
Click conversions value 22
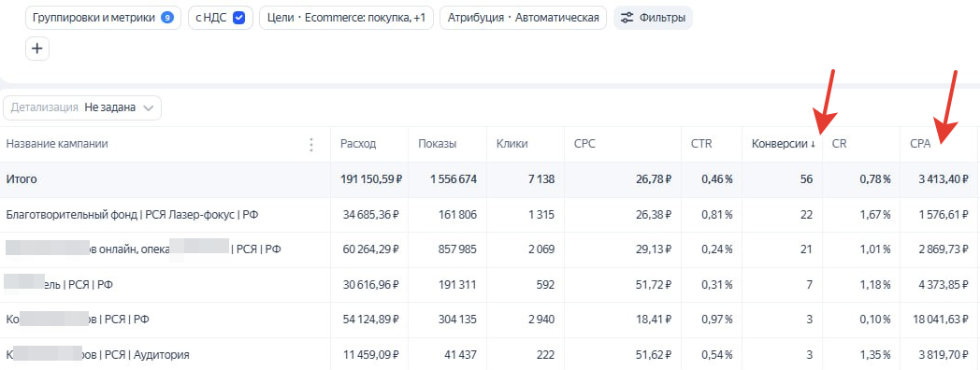tap(806, 215)
